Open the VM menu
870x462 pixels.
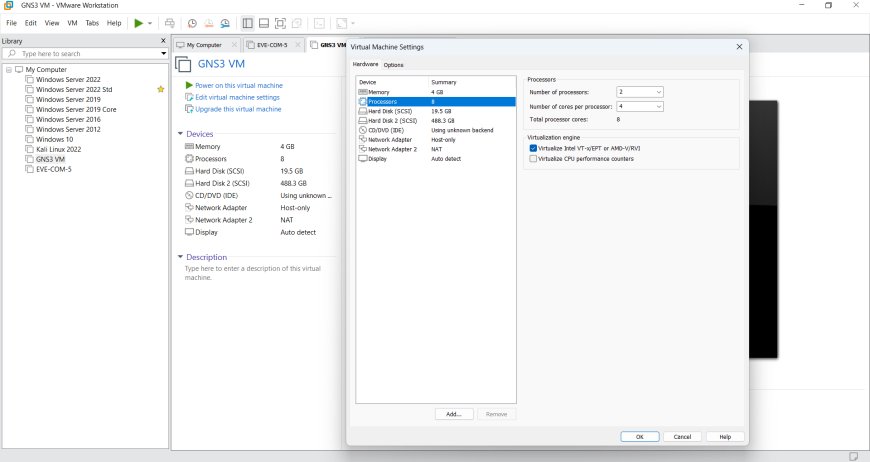72,23
